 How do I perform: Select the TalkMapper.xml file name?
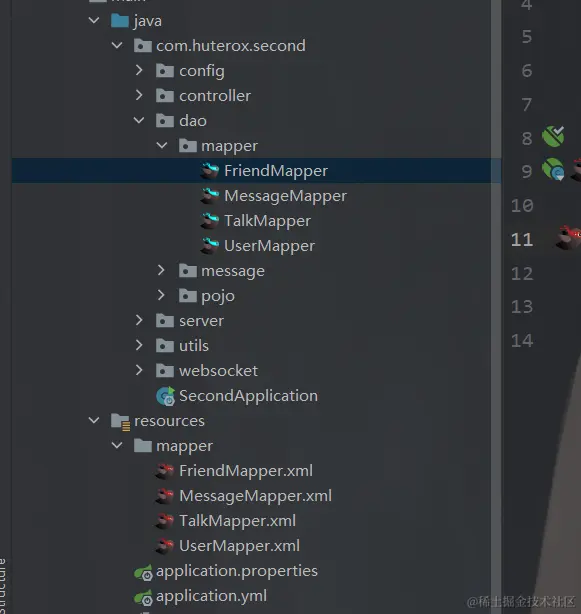click(237, 521)
